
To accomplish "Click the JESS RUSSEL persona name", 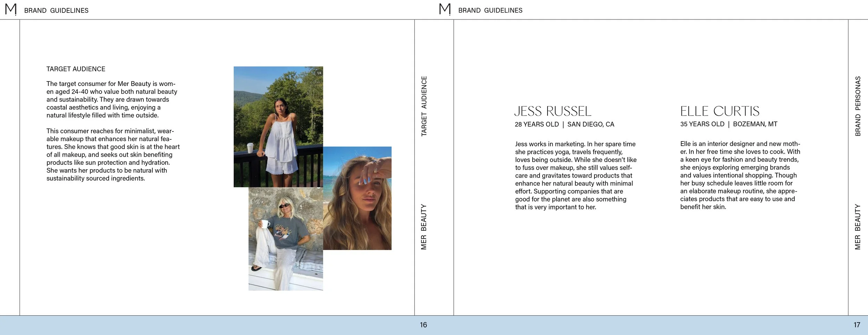I will [x=553, y=111].
